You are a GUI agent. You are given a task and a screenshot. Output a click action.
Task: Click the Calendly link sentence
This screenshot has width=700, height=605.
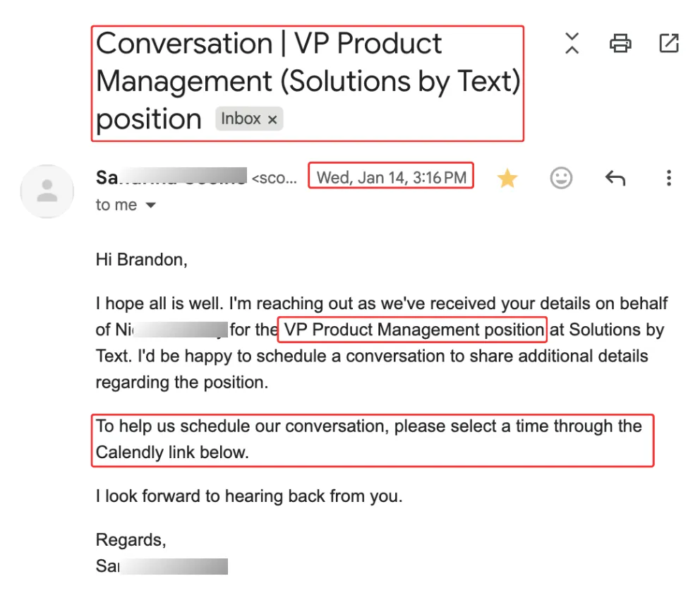368,439
